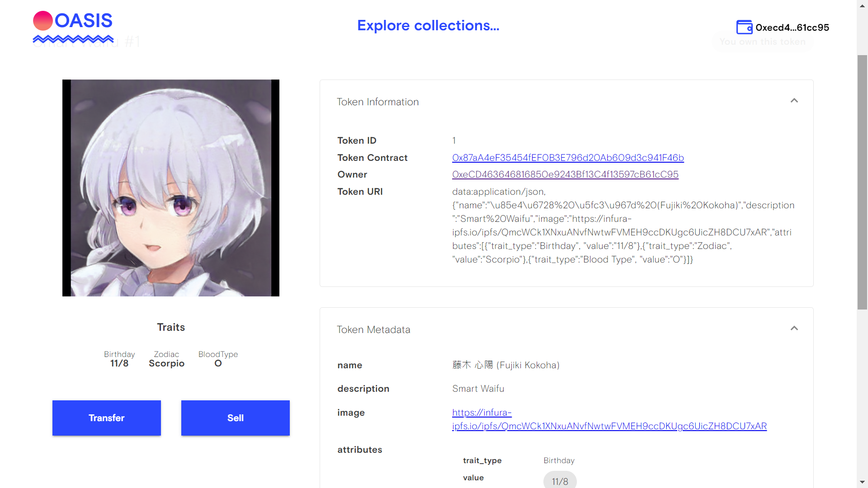868x488 pixels.
Task: Click the 11/8 attribute value pill
Action: 560,481
